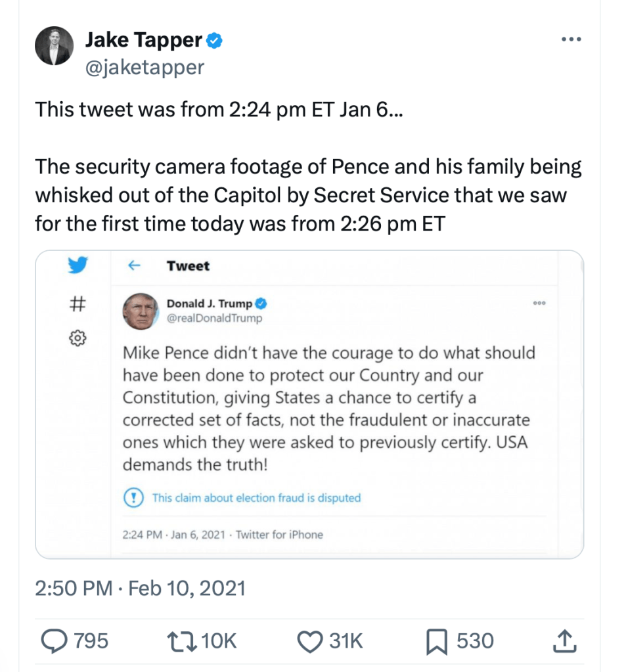Screen dimensions: 626x672
Task: Click Donald J. Trump's avatar in embedded tweet
Action: pyautogui.click(x=141, y=311)
